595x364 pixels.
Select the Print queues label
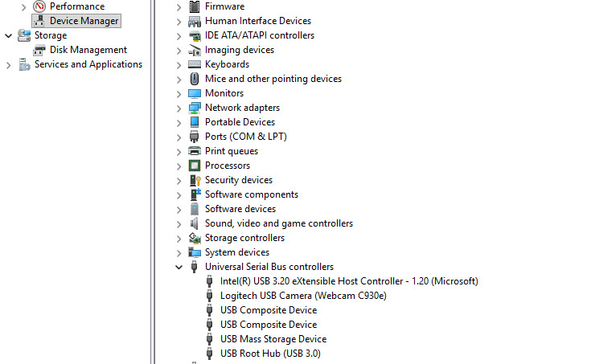pyautogui.click(x=232, y=151)
